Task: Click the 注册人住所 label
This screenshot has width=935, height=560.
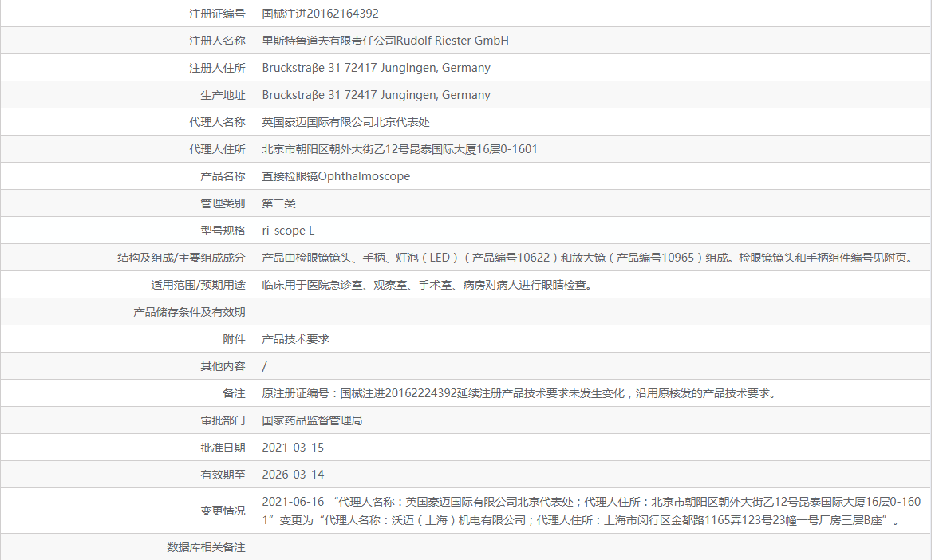Action: [217, 68]
